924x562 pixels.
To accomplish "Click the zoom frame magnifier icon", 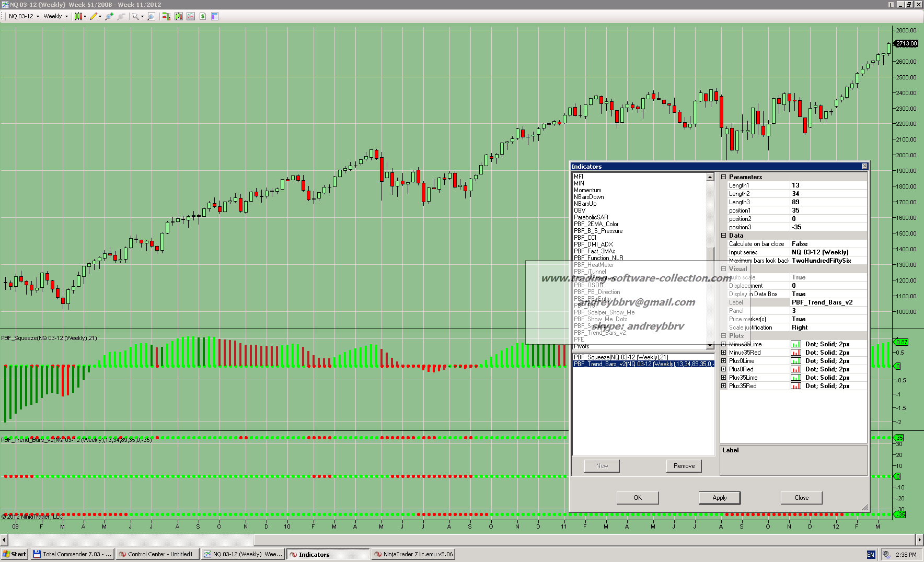I will [x=151, y=16].
